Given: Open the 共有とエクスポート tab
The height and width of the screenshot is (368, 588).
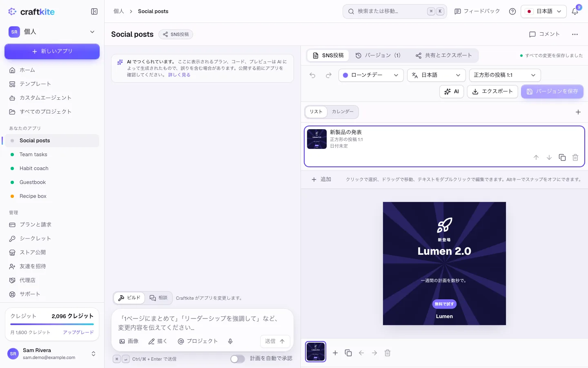Looking at the screenshot, I should [x=443, y=56].
